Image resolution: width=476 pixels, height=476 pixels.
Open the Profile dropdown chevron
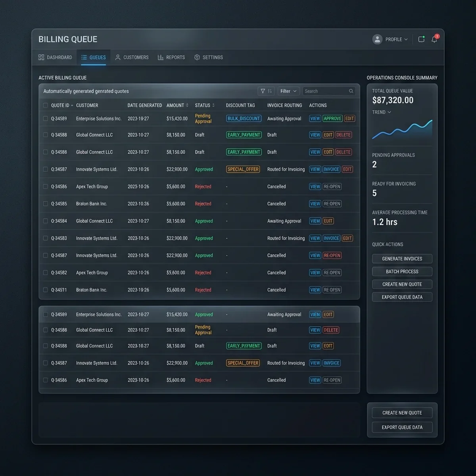point(406,40)
